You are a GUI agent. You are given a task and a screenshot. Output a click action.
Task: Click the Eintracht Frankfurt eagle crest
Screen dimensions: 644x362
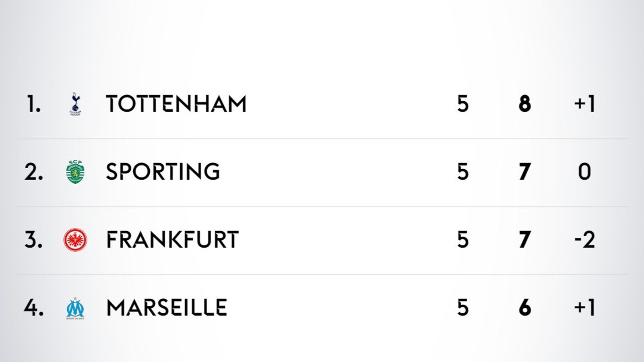[75, 240]
